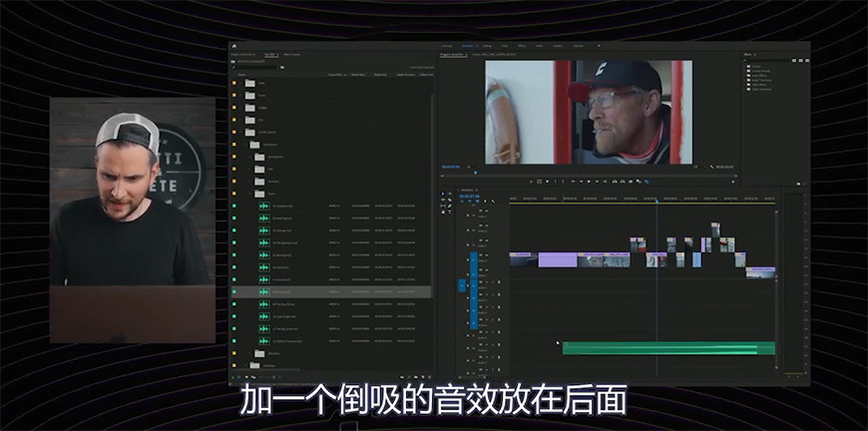Toggle the YUV Effects filter badge

click(808, 60)
